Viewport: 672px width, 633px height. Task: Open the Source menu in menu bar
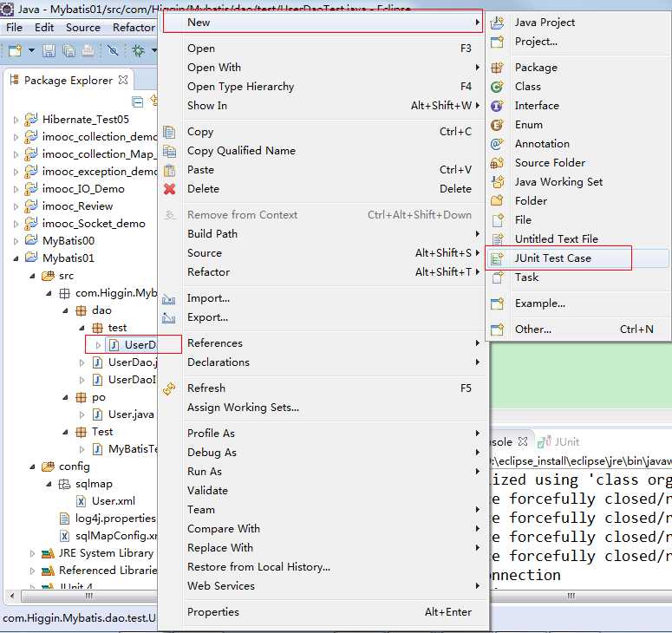coord(82,28)
